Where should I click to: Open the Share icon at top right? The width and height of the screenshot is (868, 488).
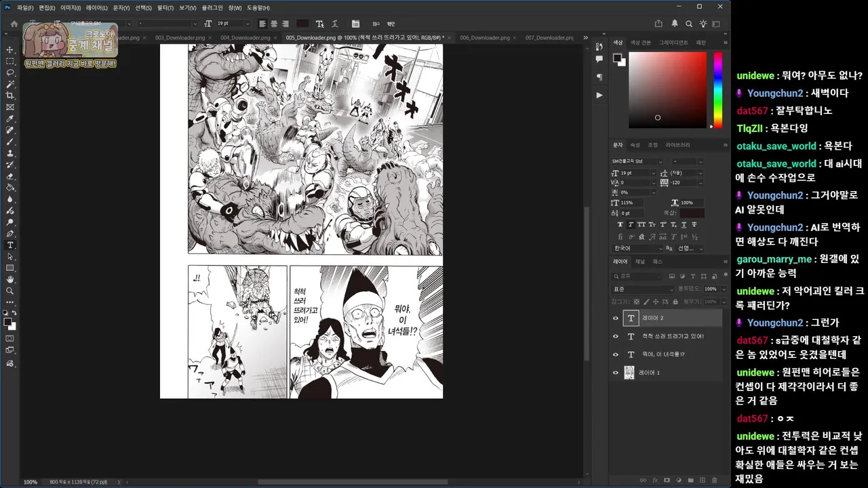tap(658, 24)
